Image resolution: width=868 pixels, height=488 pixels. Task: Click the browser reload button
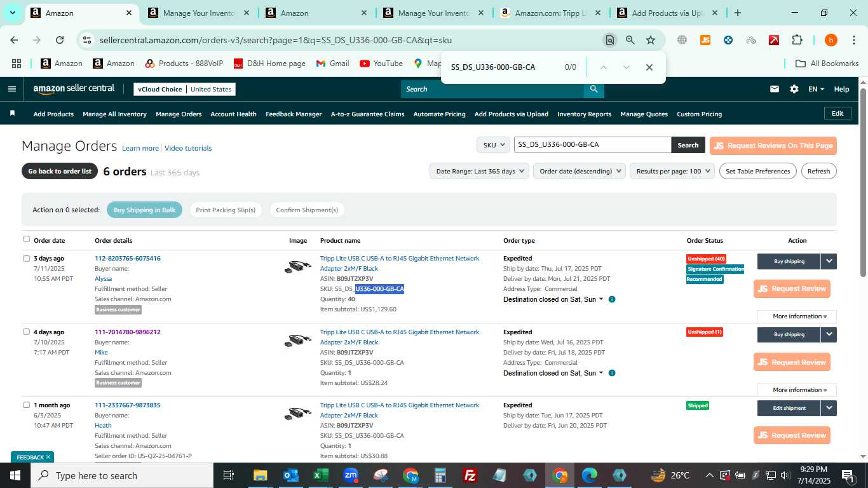[x=60, y=40]
